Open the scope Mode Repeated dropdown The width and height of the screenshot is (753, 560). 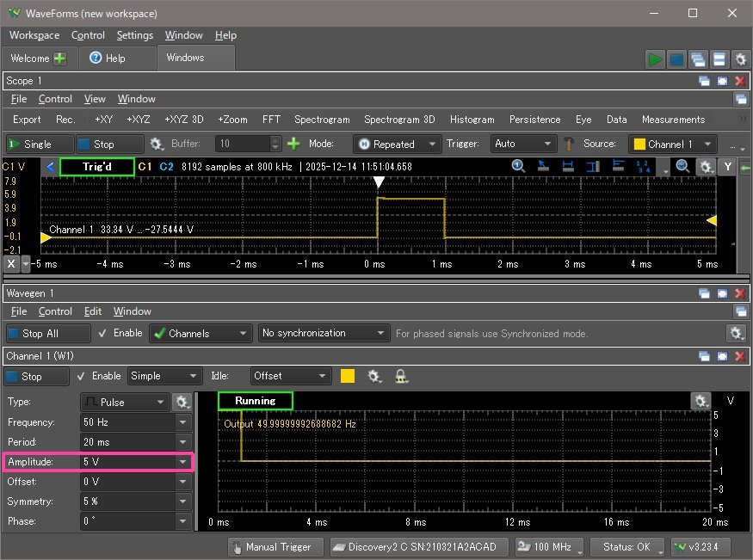(396, 144)
